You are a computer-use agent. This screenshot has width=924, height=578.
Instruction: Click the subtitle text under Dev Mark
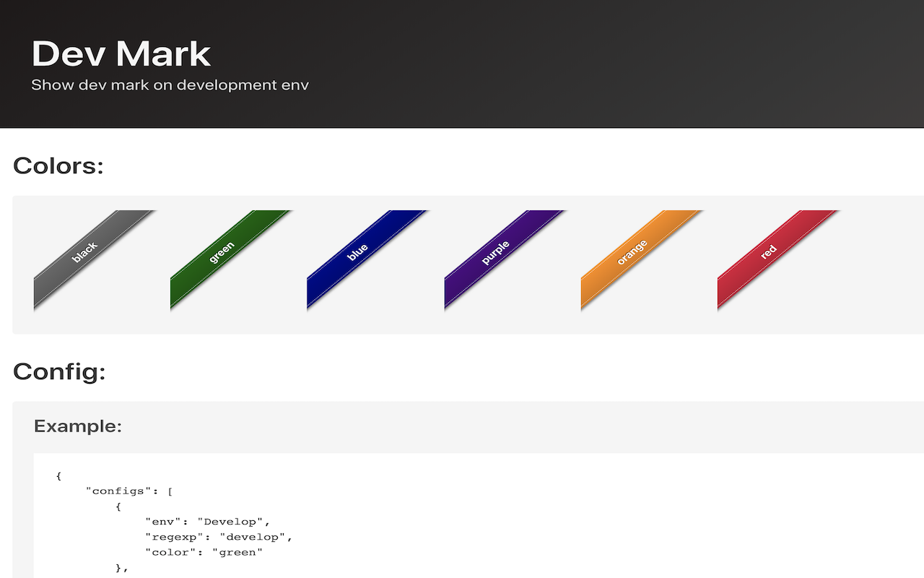coord(170,85)
